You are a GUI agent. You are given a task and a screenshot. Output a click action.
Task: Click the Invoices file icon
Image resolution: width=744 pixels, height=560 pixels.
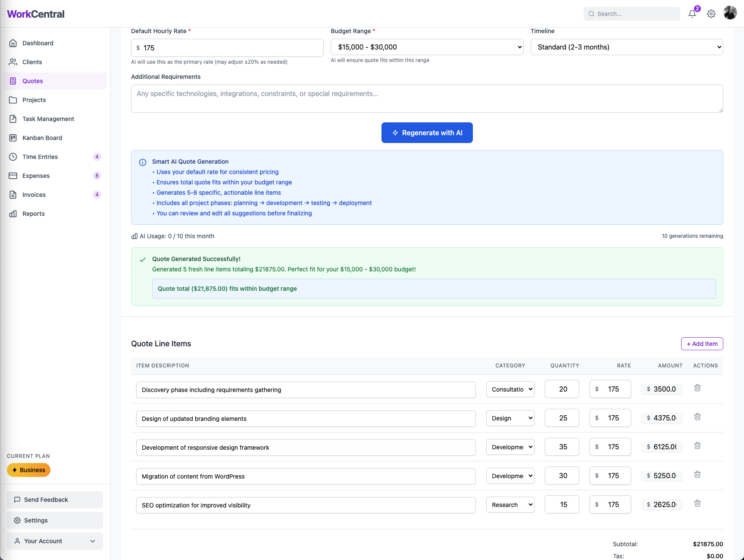click(x=13, y=195)
